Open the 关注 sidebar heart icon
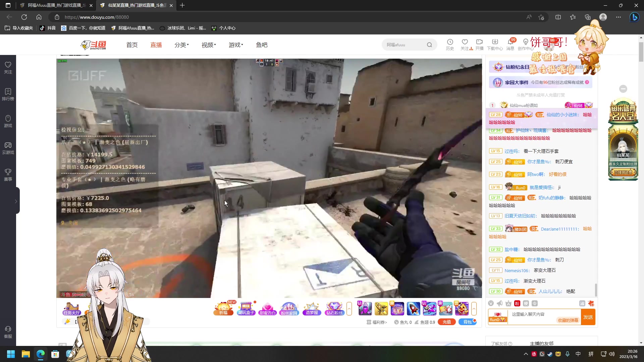 [x=8, y=67]
